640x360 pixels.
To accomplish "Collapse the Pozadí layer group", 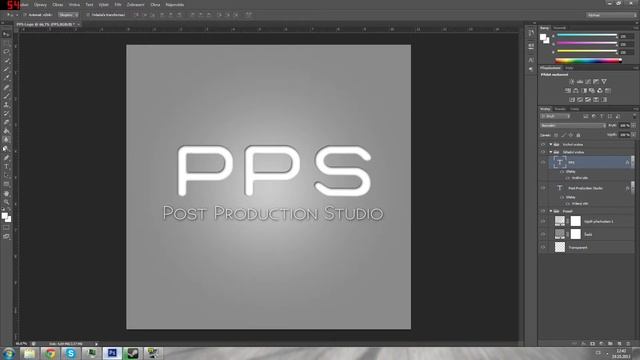I will click(x=551, y=211).
